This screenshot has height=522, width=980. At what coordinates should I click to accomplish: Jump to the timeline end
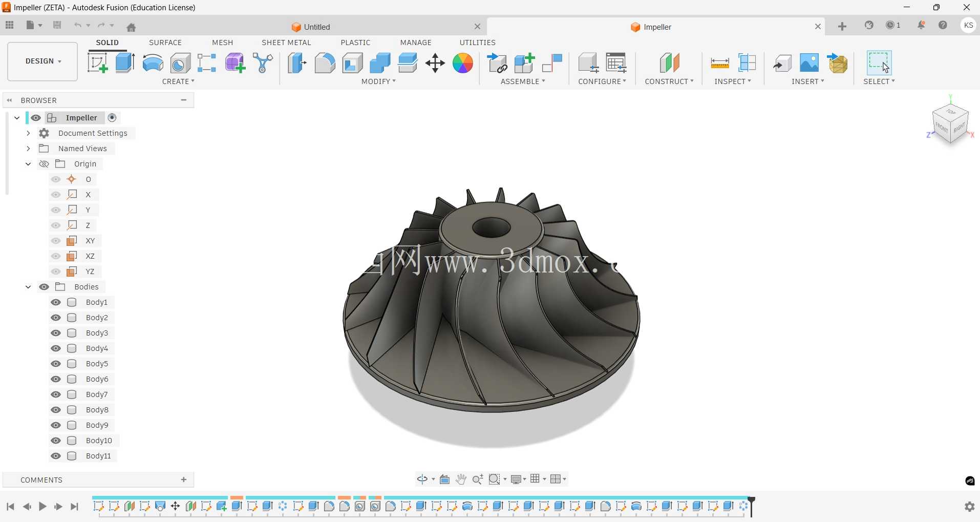[75, 507]
